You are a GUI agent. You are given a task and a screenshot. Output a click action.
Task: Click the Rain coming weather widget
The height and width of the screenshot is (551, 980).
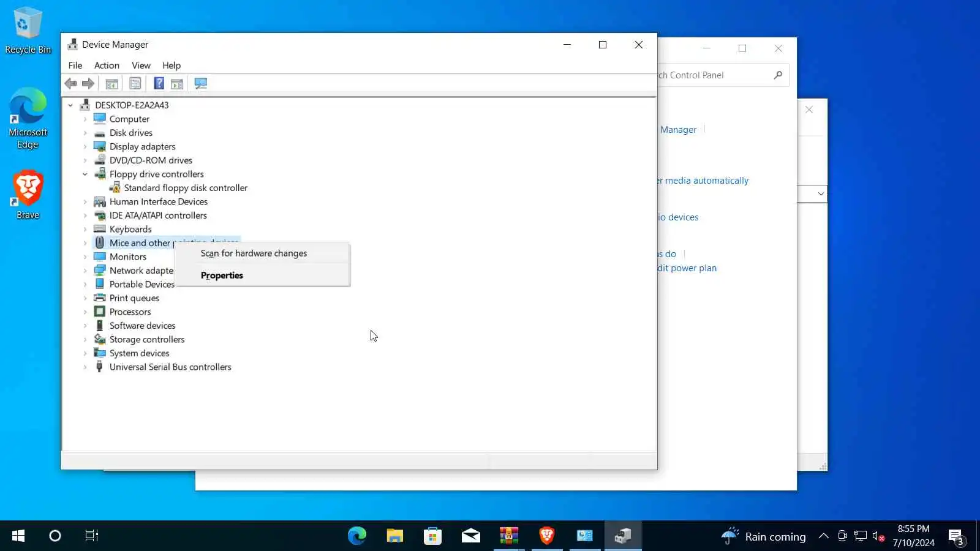pyautogui.click(x=763, y=536)
